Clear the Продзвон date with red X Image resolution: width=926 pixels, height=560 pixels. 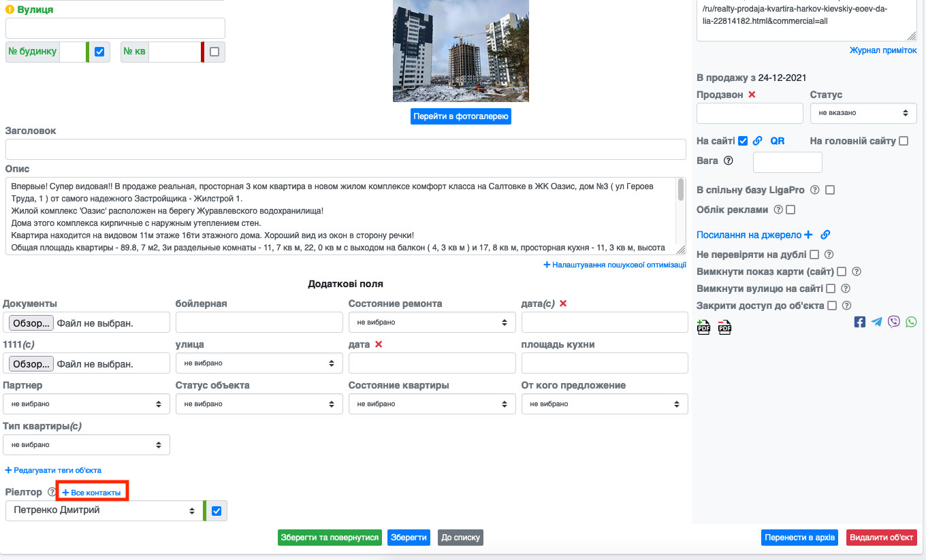pyautogui.click(x=752, y=95)
